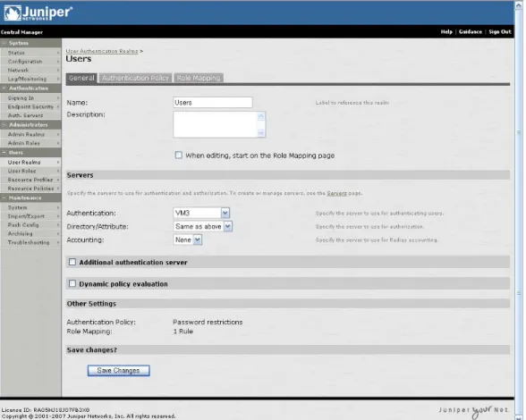
Task: Open the Accounting server dropdown
Action: point(188,240)
